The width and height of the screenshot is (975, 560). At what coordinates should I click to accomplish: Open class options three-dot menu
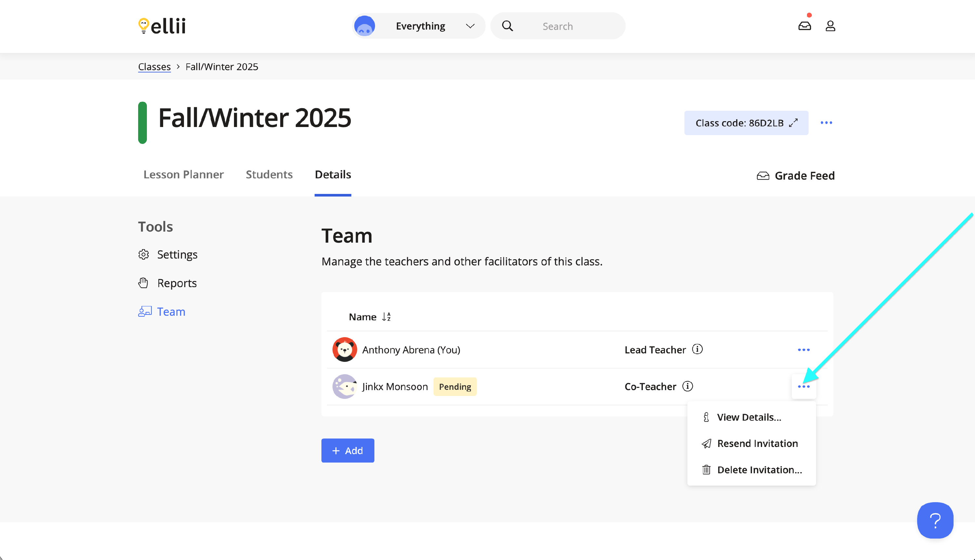click(x=826, y=123)
